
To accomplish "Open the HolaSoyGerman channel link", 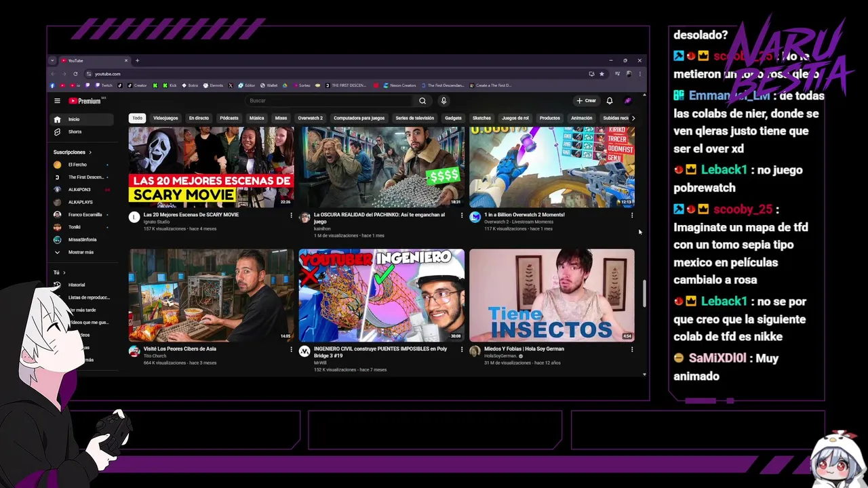I will (x=500, y=356).
